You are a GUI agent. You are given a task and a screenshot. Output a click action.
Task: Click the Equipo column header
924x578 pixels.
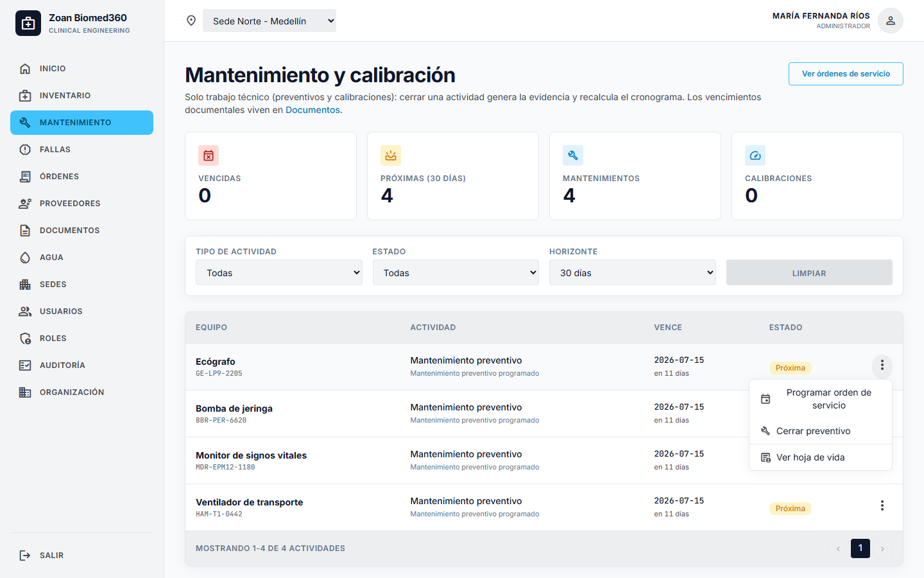coord(211,328)
